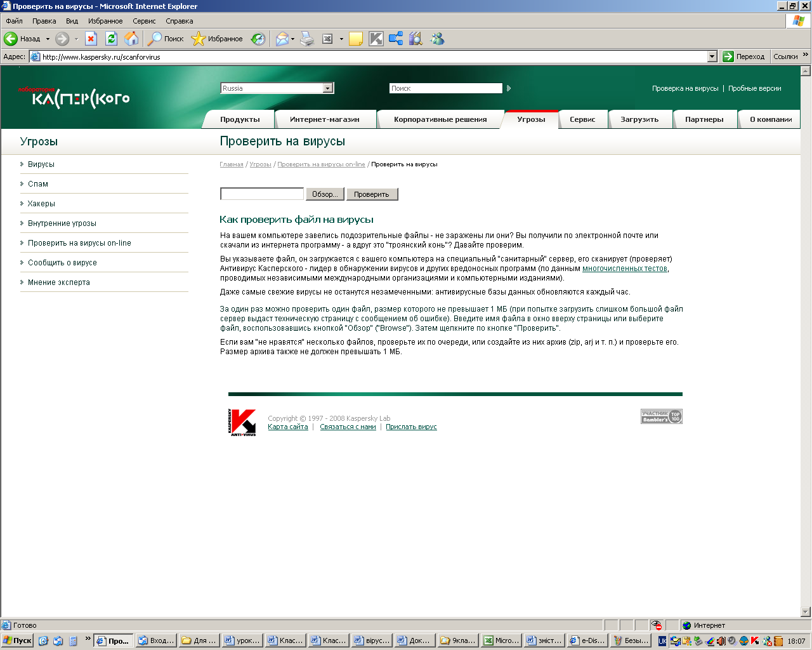
Task: Click the Проверить scan button
Action: click(372, 194)
